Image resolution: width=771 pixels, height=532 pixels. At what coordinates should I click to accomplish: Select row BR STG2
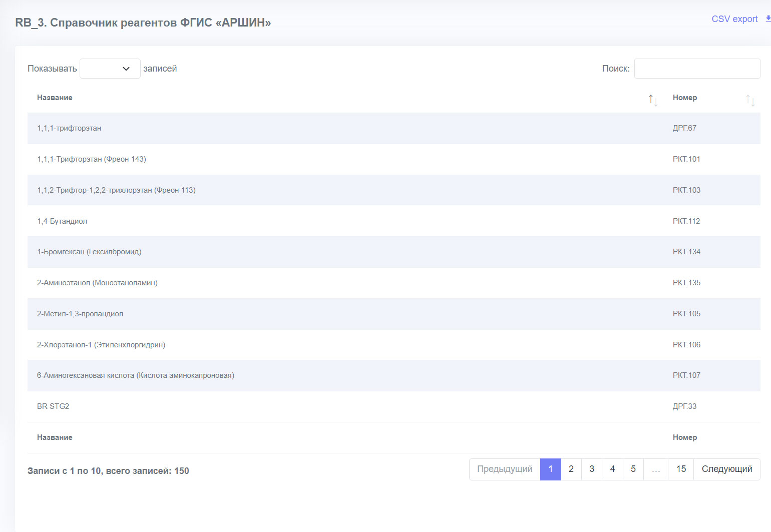pos(394,406)
